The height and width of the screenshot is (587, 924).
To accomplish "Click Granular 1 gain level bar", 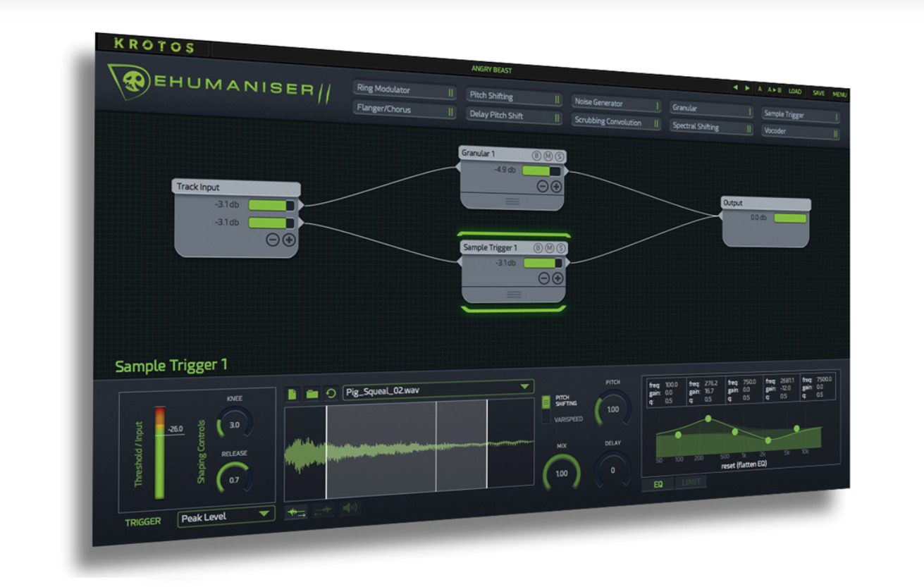I will pyautogui.click(x=541, y=171).
